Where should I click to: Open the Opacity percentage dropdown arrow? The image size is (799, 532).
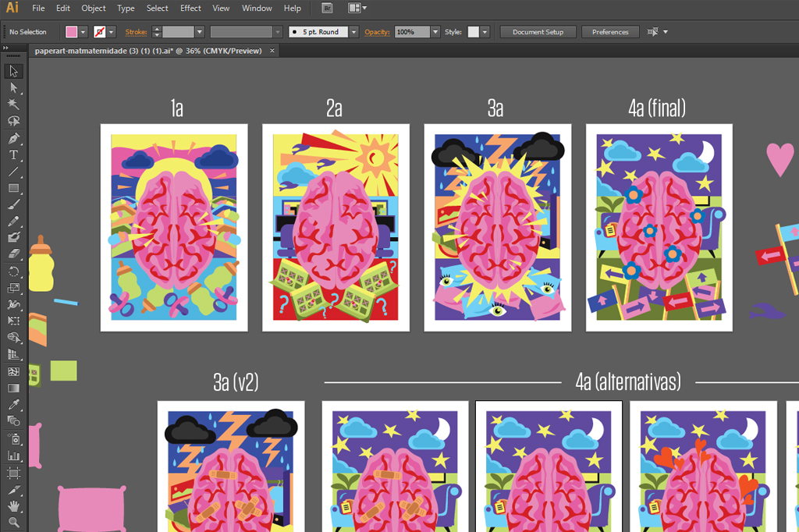click(435, 32)
